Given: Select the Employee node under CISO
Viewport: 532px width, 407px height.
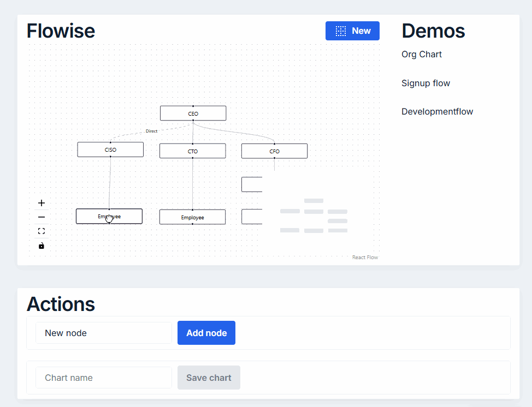Looking at the screenshot, I should pos(109,216).
